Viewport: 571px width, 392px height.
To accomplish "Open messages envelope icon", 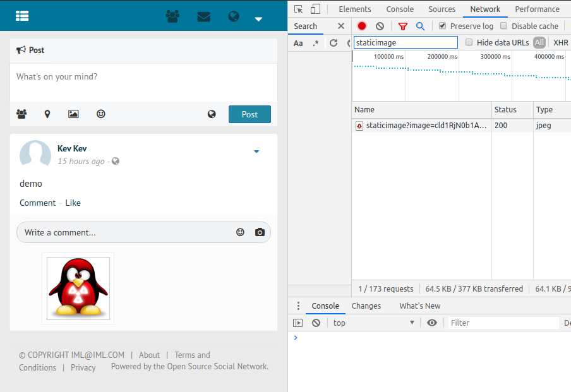I will point(203,17).
